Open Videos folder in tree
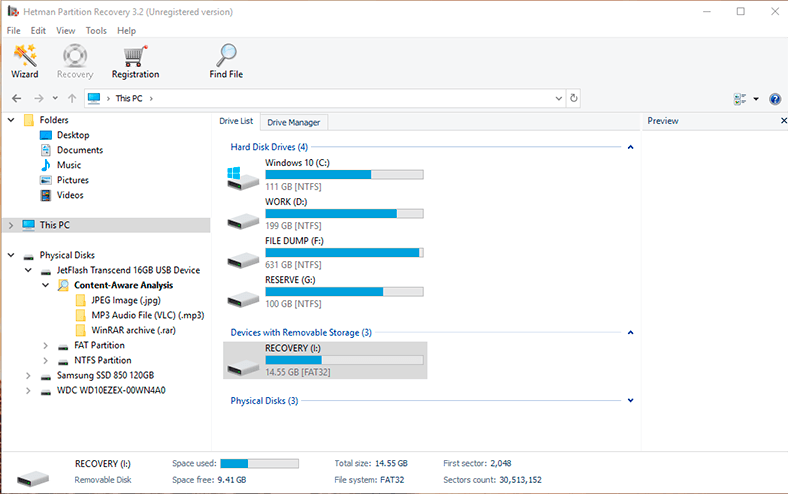Viewport: 788px width, 494px height. (x=62, y=195)
